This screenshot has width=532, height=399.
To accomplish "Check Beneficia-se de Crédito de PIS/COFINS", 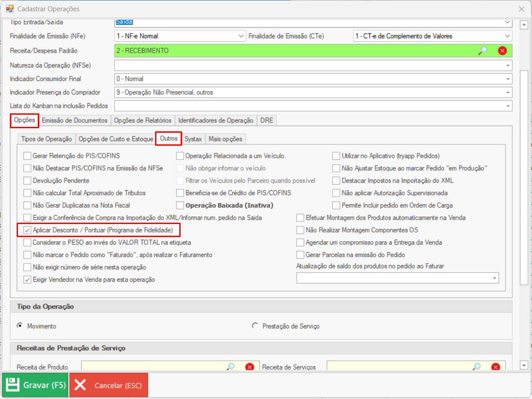I will pos(180,193).
